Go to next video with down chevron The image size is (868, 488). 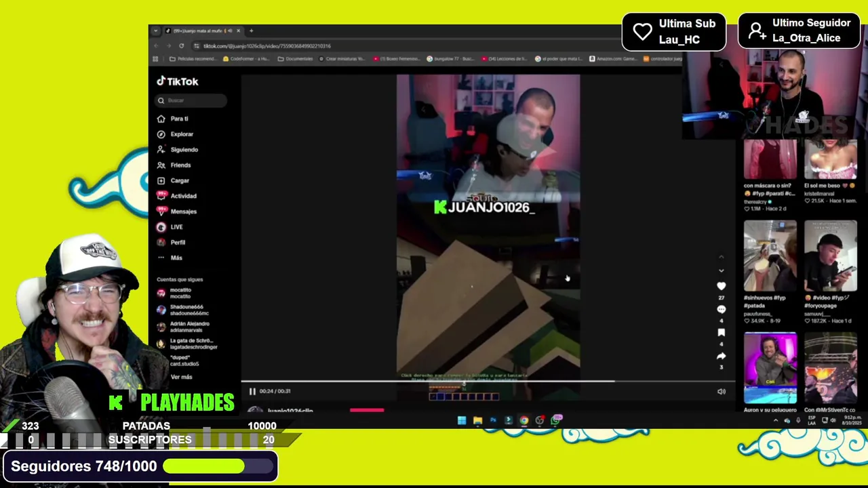722,270
